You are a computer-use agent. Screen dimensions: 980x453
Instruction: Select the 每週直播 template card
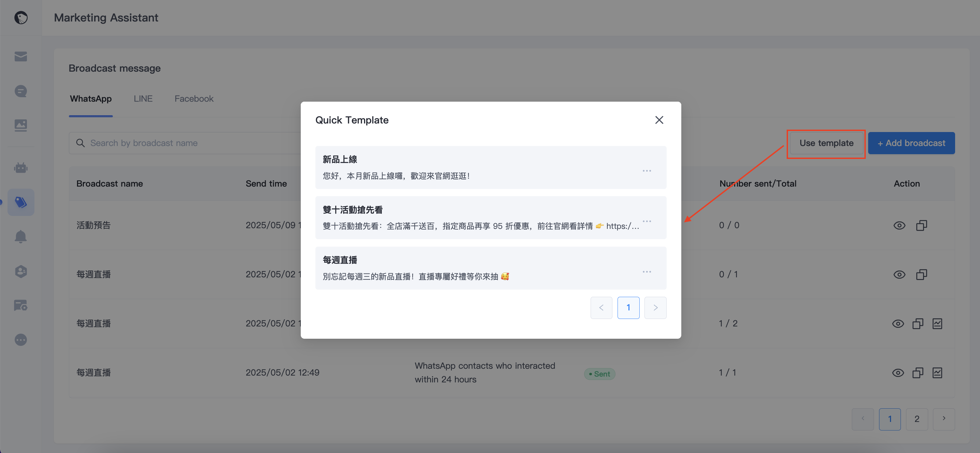coord(490,268)
